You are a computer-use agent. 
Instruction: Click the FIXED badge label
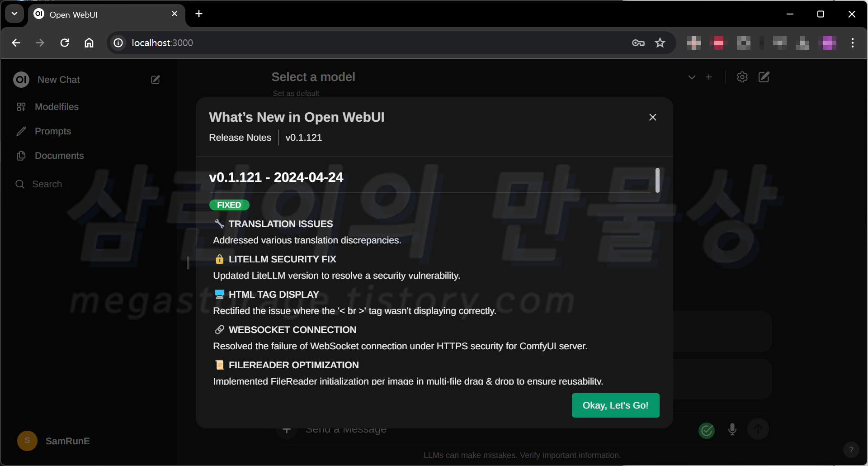coord(229,205)
